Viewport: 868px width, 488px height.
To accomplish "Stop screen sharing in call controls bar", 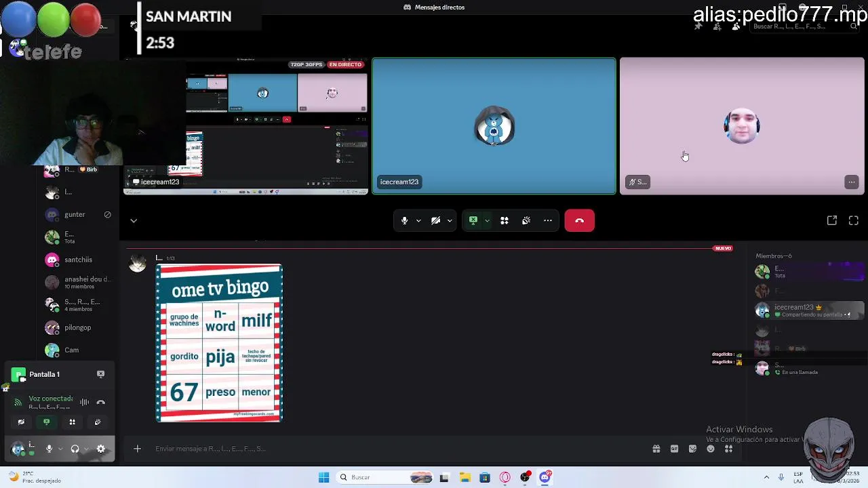I will click(473, 220).
